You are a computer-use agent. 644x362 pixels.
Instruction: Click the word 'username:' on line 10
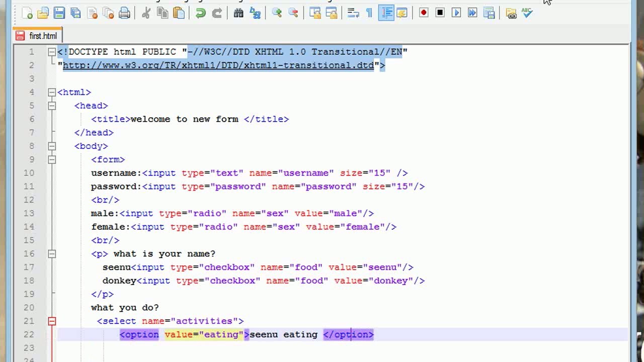pyautogui.click(x=116, y=173)
